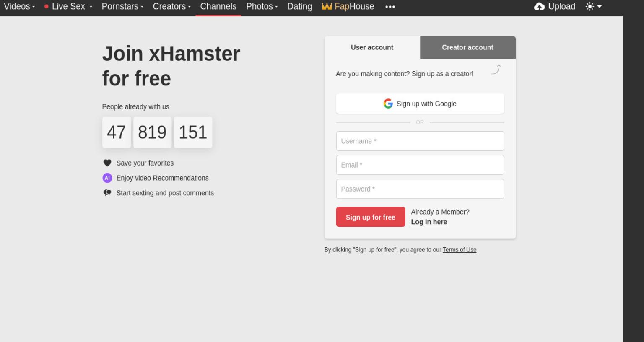Image resolution: width=644 pixels, height=342 pixels.
Task: Focus the Username input field
Action: (420, 141)
